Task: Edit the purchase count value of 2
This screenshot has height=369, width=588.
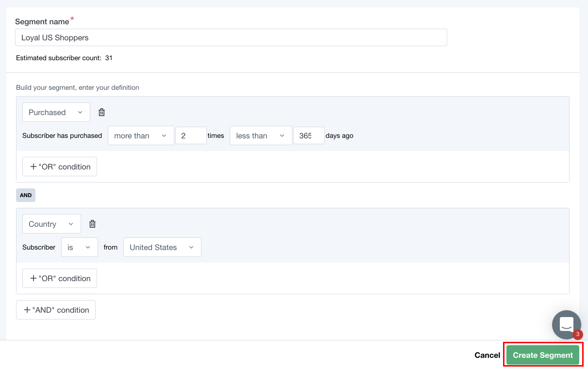Action: tap(191, 135)
